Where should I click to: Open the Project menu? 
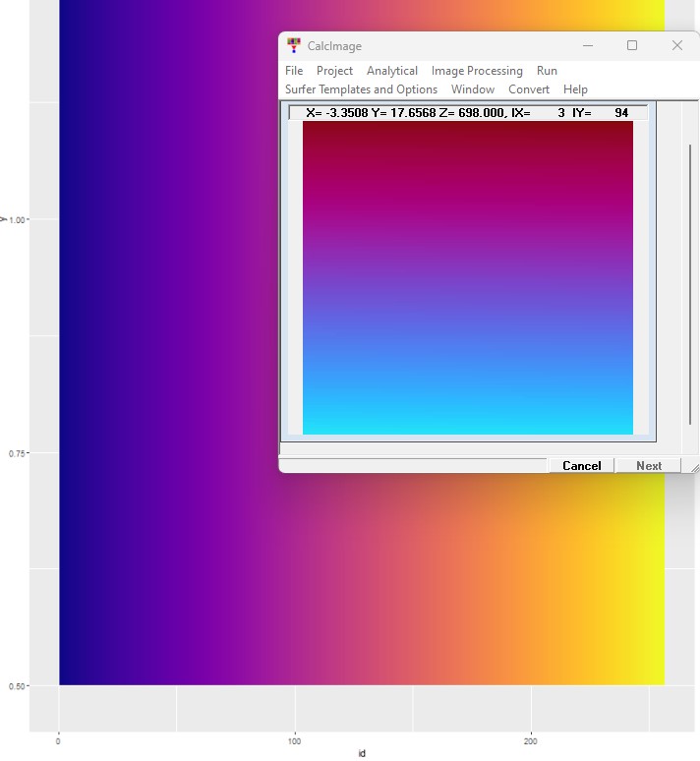coord(334,71)
